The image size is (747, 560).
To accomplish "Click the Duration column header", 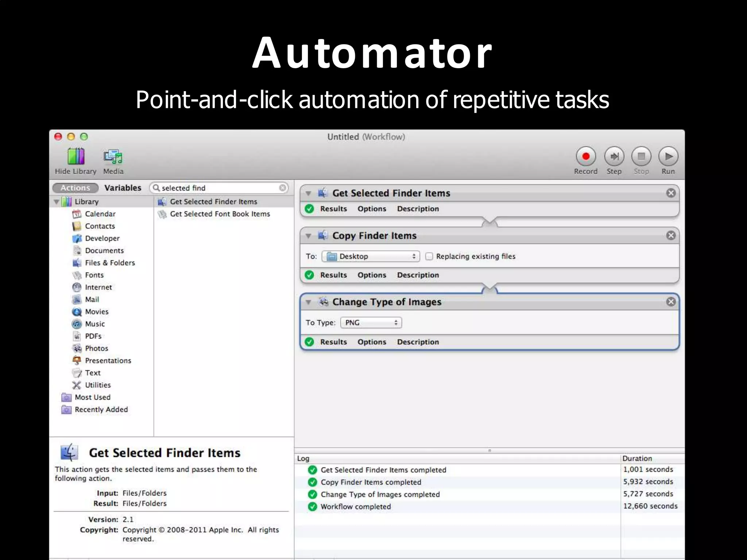I will (653, 459).
